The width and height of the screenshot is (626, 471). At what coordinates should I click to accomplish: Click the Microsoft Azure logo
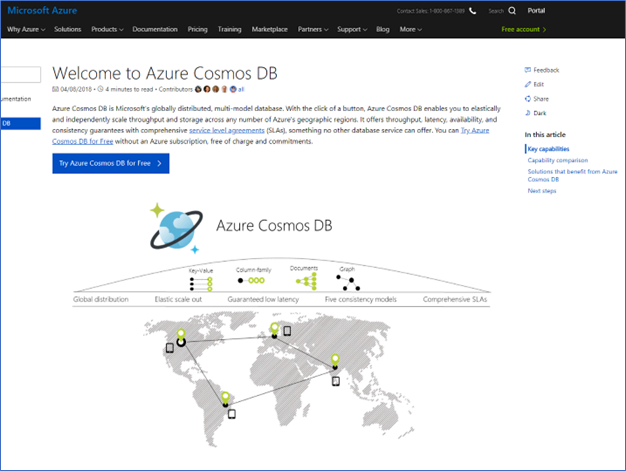42,10
